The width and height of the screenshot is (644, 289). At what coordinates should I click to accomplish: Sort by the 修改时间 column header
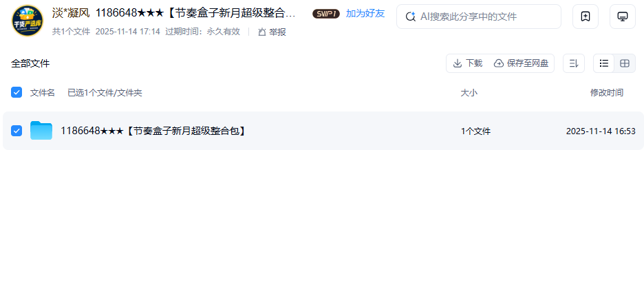point(607,93)
